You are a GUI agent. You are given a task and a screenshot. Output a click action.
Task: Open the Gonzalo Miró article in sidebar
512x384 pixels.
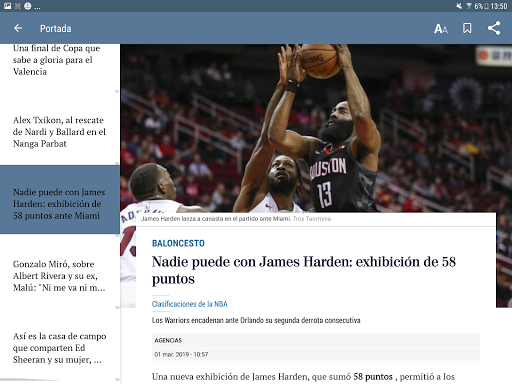60,276
